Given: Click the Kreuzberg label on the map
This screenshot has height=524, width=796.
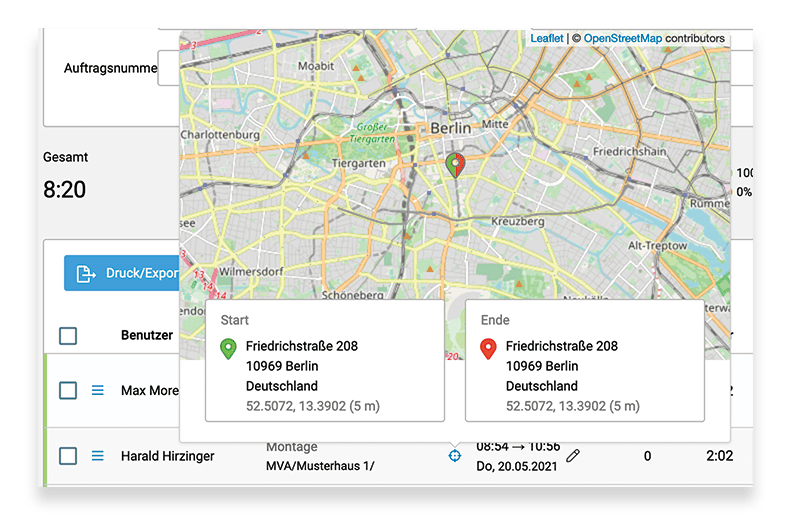Looking at the screenshot, I should click(518, 221).
